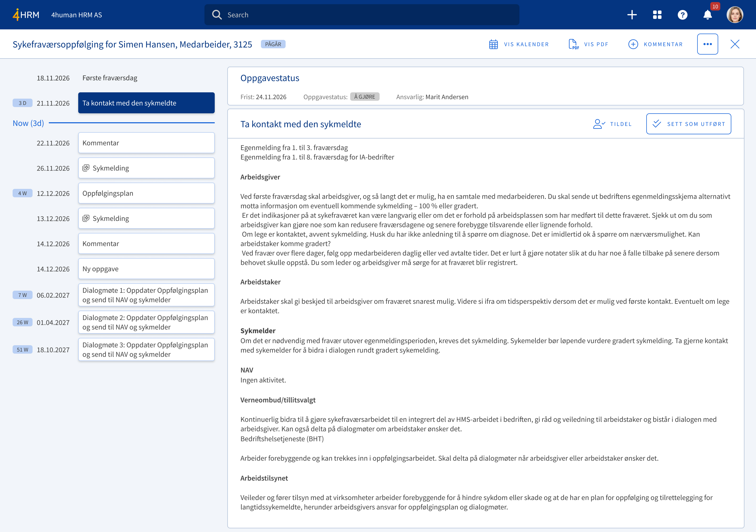Click the 4HRM logo
756x532 pixels.
(26, 15)
